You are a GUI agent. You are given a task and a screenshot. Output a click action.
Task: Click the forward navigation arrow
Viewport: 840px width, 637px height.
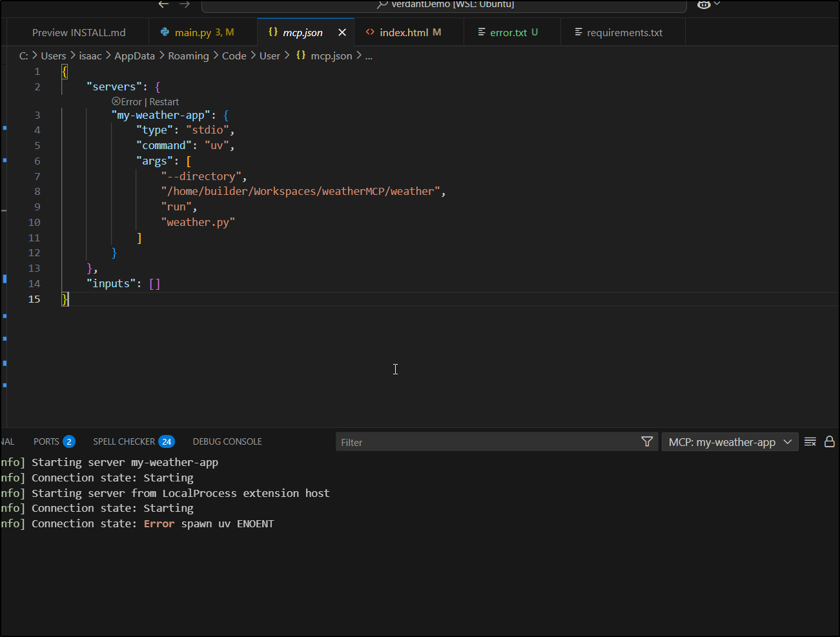point(185,5)
